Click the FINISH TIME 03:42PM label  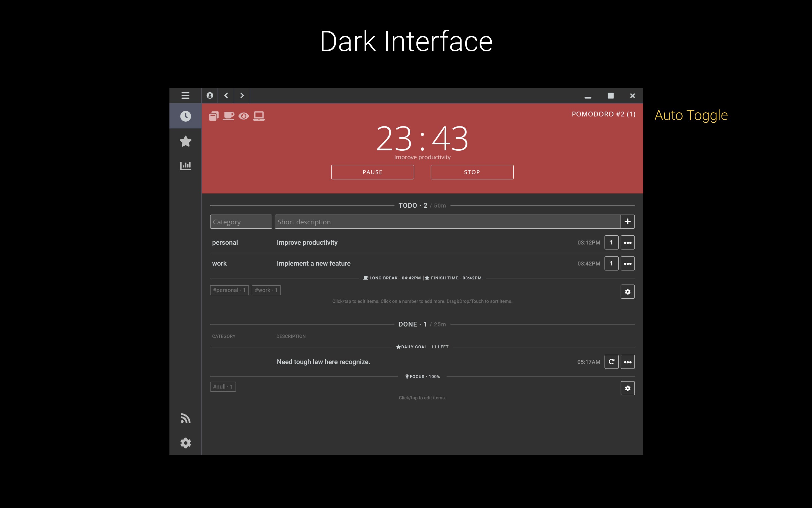point(453,278)
